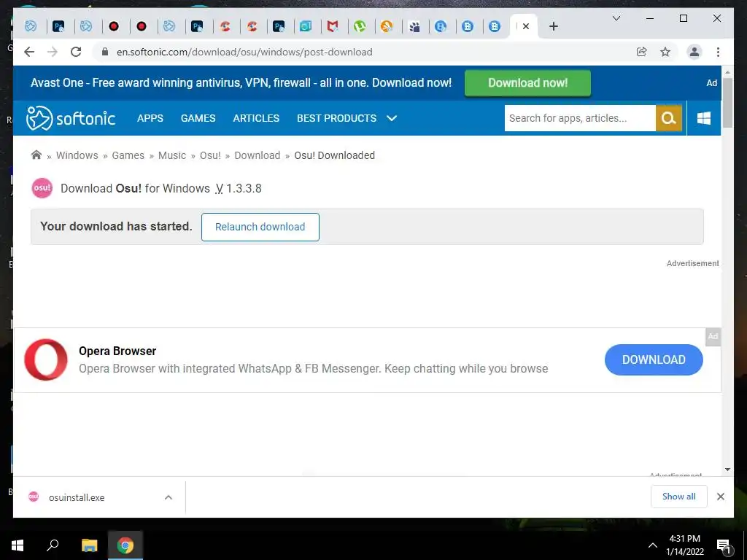Open the orange-icon browser tab
The height and width of the screenshot is (560, 747).
[387, 27]
